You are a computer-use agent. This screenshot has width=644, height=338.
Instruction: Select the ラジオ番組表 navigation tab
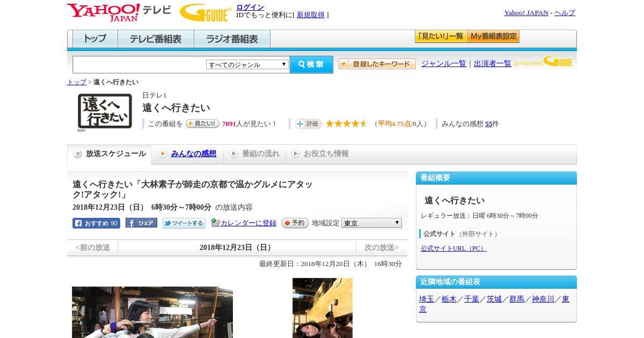(232, 39)
